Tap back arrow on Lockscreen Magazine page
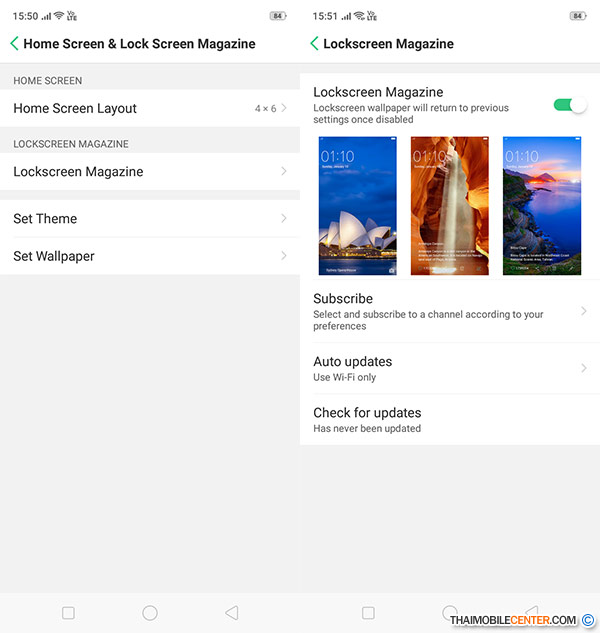 (315, 44)
